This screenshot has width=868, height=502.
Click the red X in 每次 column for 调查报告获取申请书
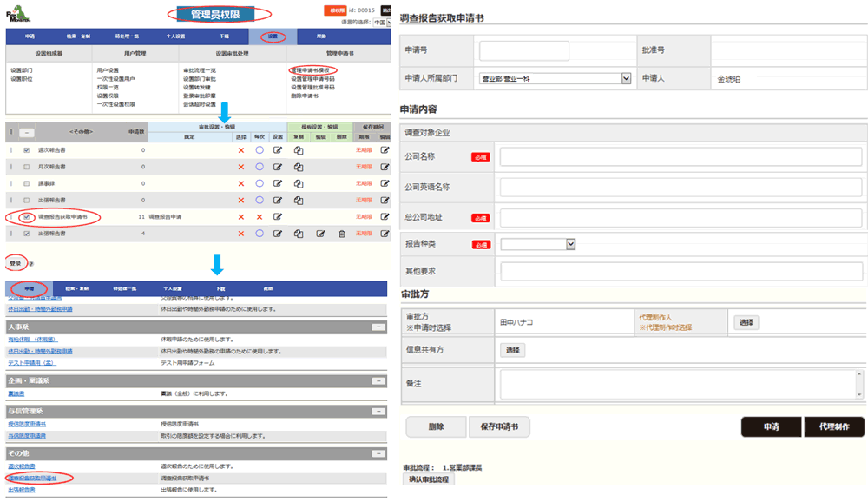(x=259, y=216)
